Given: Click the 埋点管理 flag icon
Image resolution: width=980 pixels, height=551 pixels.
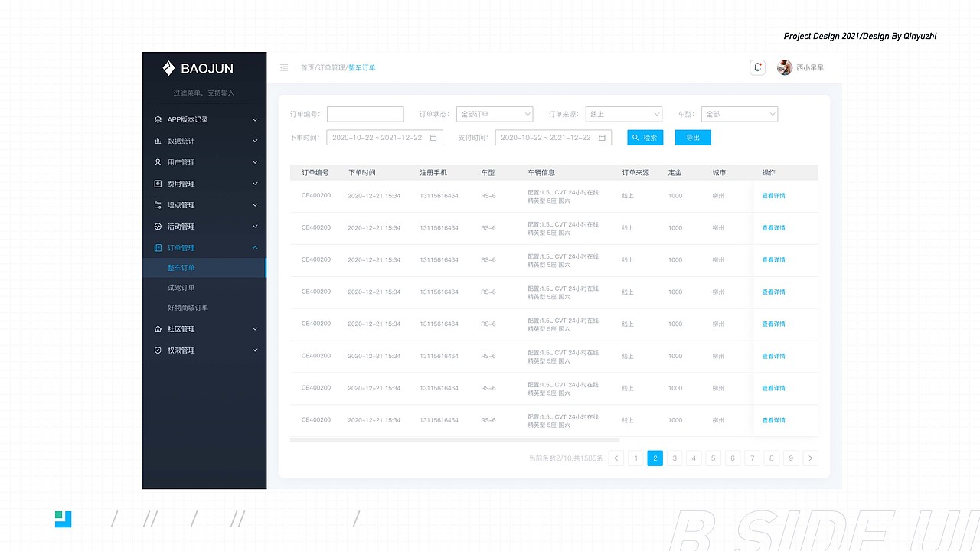Looking at the screenshot, I should click(158, 205).
